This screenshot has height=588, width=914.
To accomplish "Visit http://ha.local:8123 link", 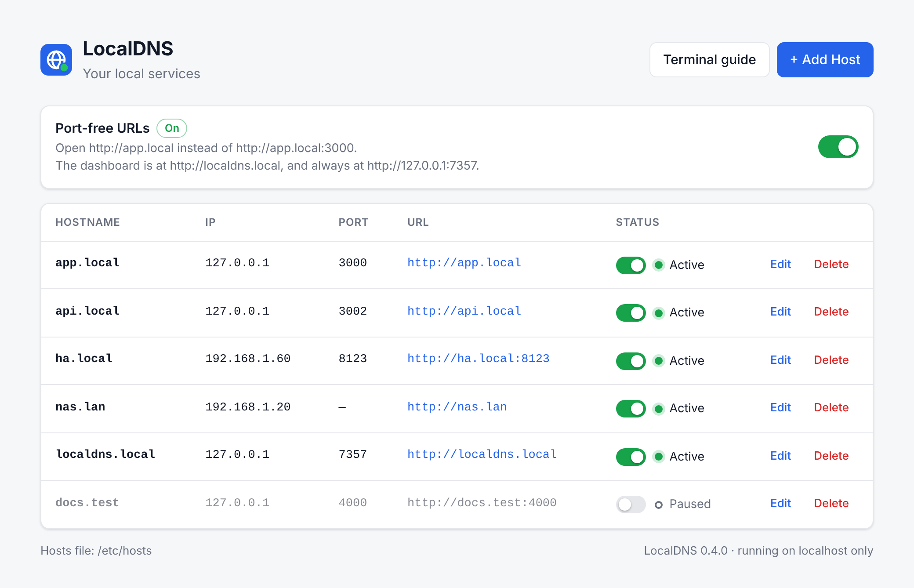I will [478, 359].
